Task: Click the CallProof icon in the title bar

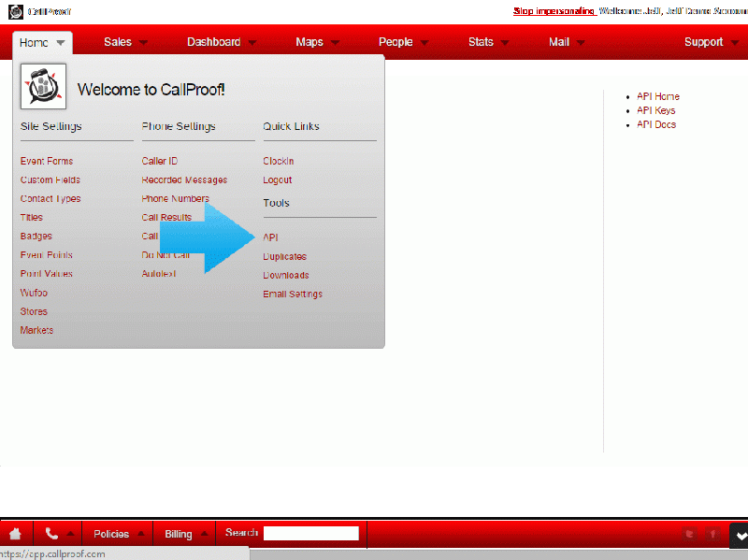Action: point(16,12)
